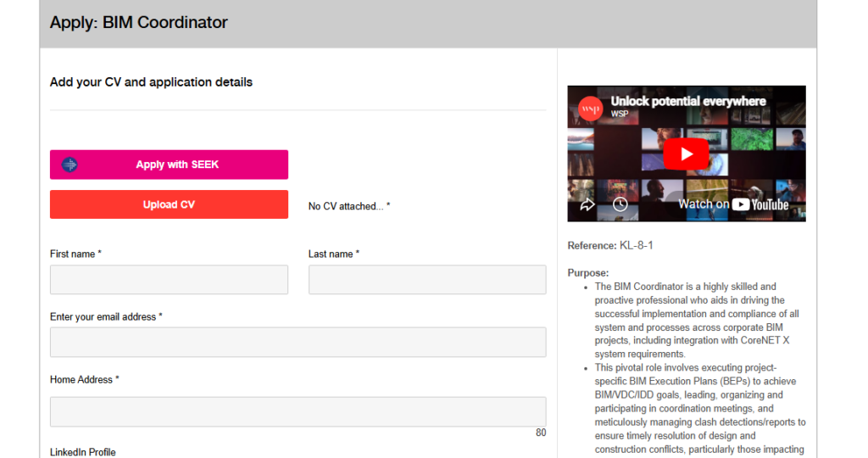Click the Watch later clock icon
868x458 pixels.
point(620,204)
